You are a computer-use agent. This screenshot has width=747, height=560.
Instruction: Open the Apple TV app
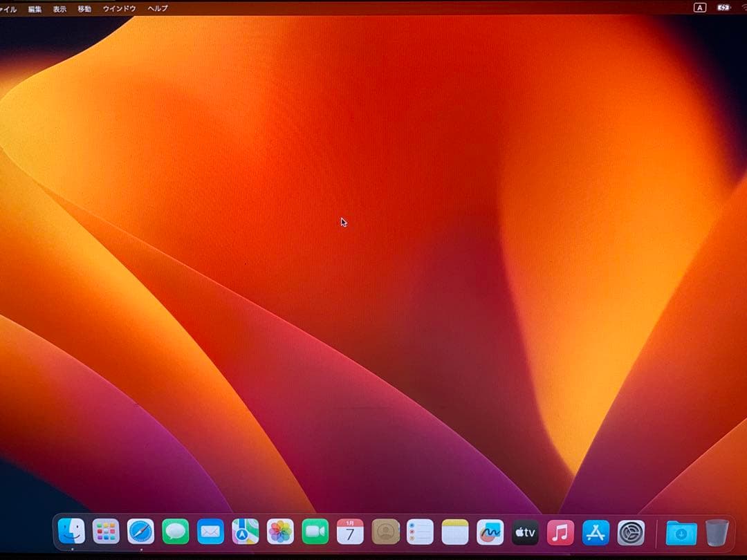pos(525,531)
